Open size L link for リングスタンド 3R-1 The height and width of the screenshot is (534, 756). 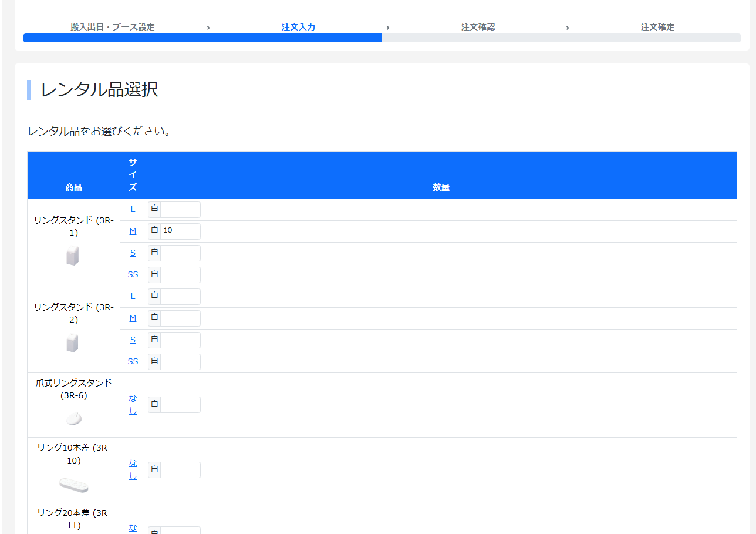click(x=133, y=209)
